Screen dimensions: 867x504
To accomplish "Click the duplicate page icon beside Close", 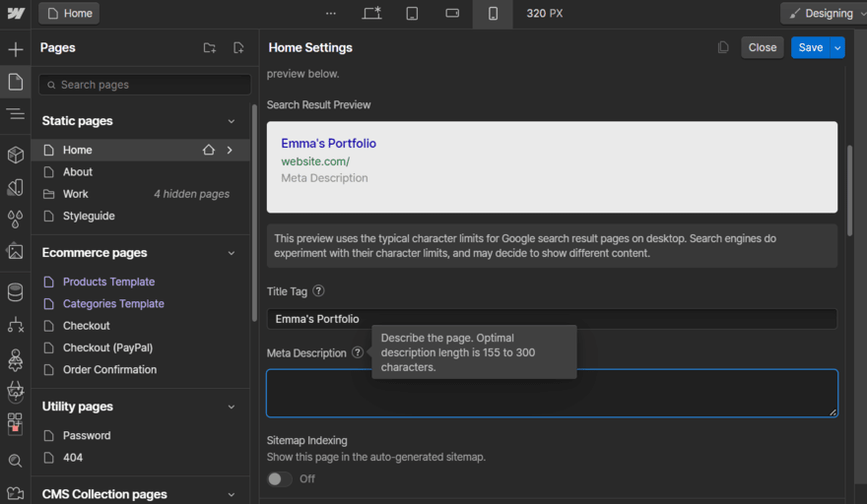I will 723,47.
